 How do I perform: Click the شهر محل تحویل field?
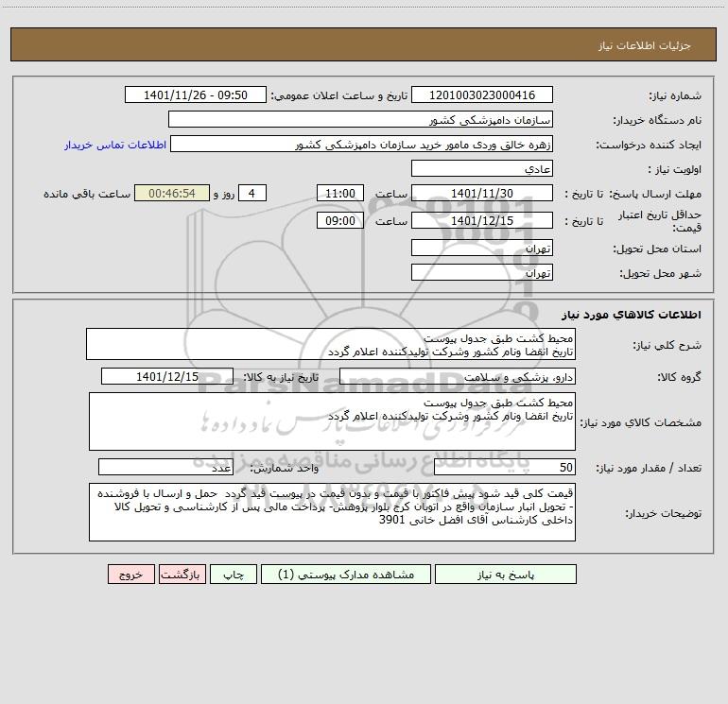point(482,272)
